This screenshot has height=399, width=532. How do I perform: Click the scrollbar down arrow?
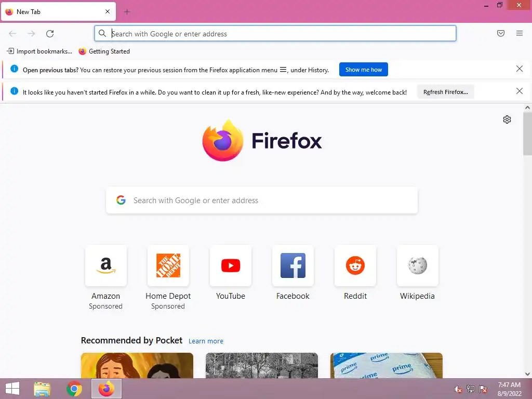click(x=527, y=374)
